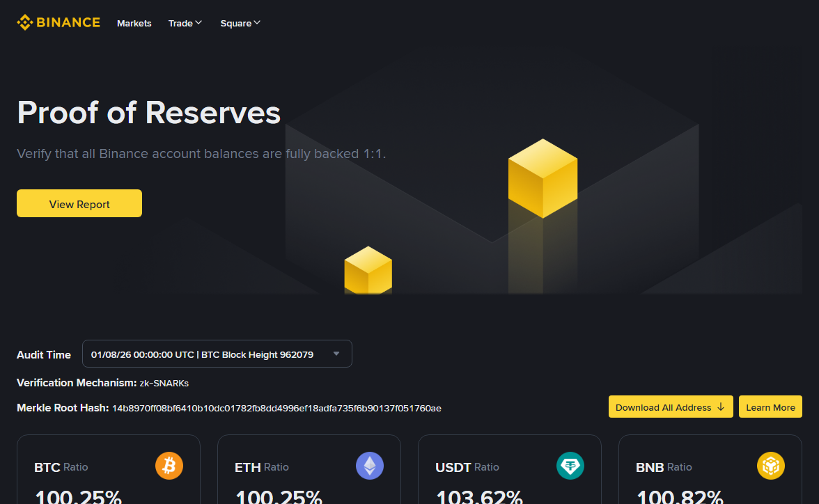Click the Binance logo
819x504 pixels.
(x=58, y=22)
